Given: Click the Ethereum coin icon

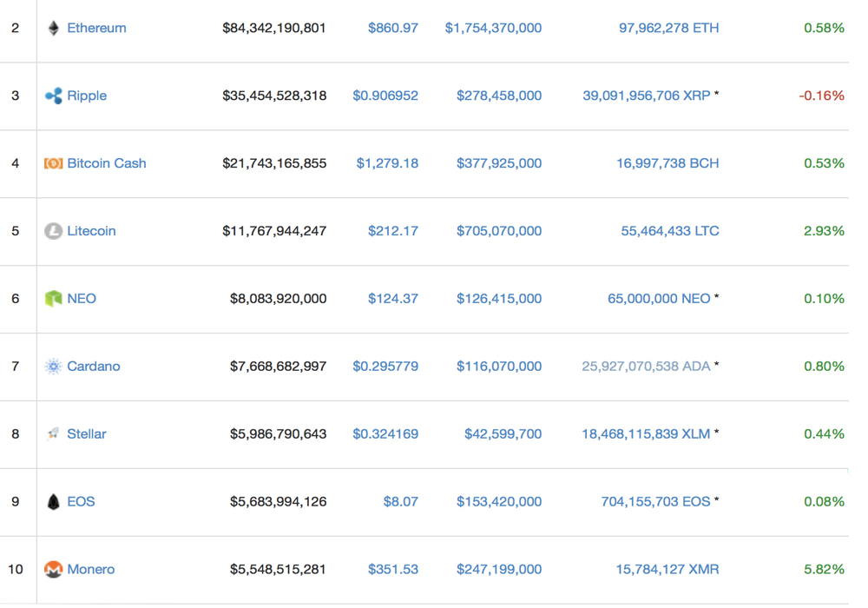Looking at the screenshot, I should (x=53, y=29).
